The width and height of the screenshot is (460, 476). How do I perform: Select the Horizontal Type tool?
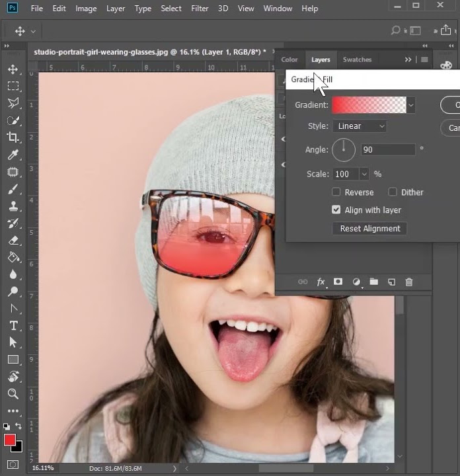click(13, 326)
